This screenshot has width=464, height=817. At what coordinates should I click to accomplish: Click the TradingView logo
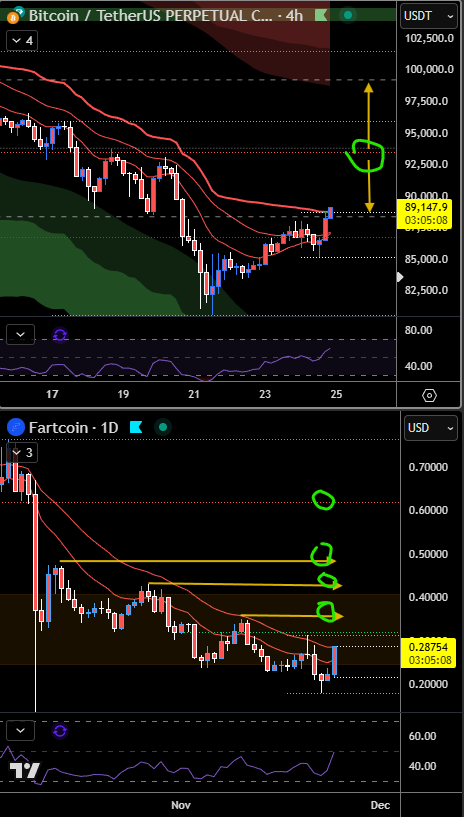[x=24, y=770]
